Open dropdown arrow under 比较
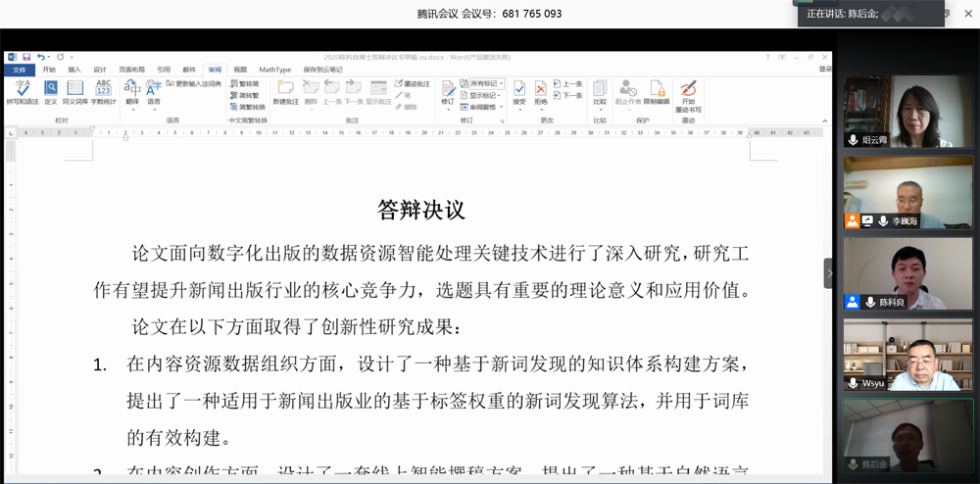 pyautogui.click(x=600, y=110)
